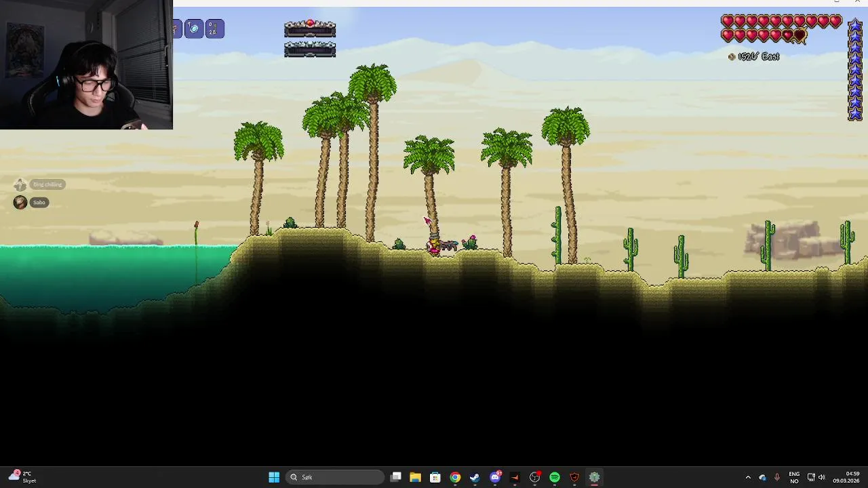
Task: Click the microphone tray icon
Action: pos(777,477)
